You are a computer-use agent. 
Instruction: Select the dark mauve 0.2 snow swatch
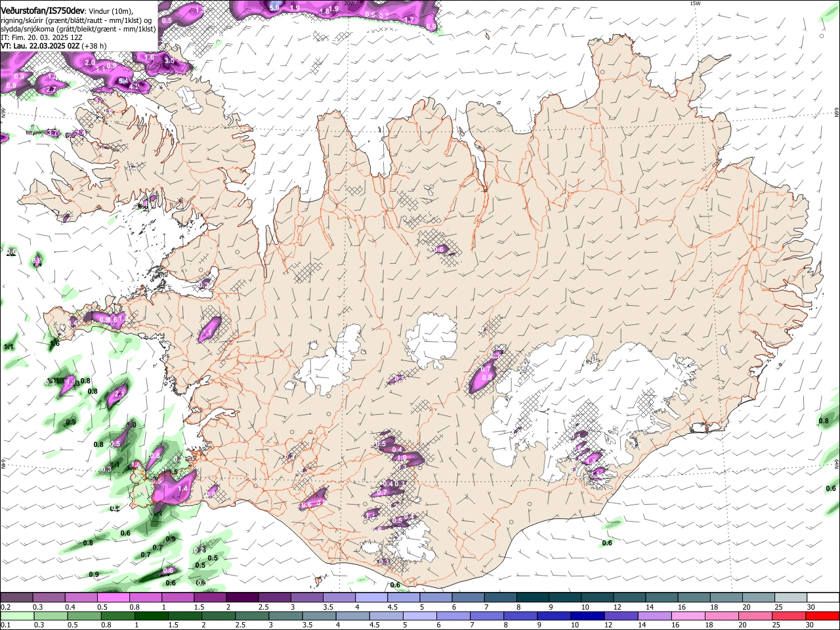tap(16, 598)
